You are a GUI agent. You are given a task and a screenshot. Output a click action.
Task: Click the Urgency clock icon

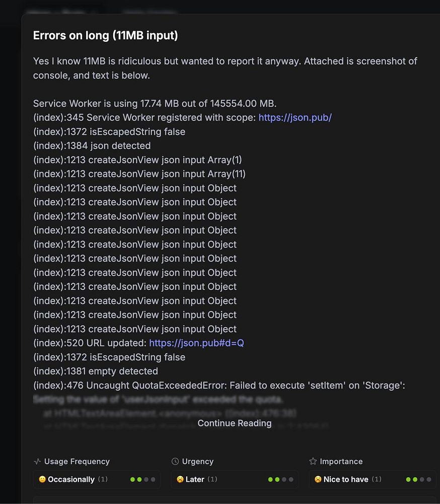tap(175, 462)
